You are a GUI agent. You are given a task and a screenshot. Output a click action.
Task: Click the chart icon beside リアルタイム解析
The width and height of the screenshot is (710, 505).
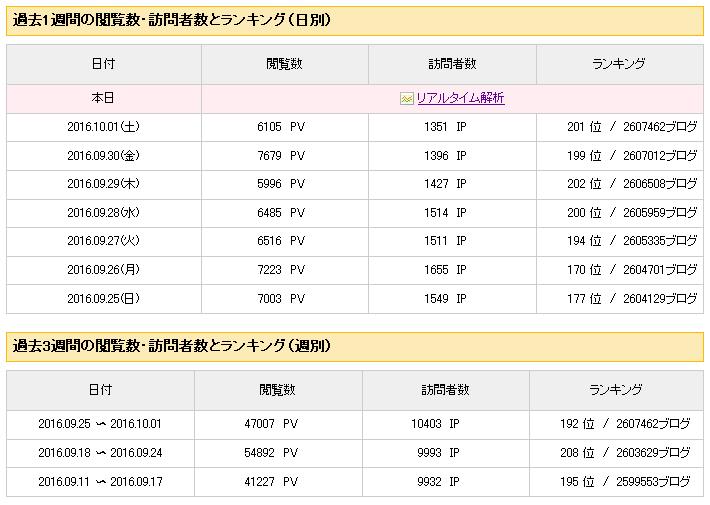[x=407, y=98]
